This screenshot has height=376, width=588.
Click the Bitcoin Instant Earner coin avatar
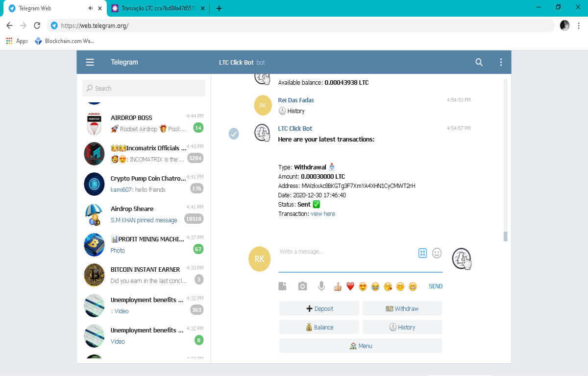[94, 275]
